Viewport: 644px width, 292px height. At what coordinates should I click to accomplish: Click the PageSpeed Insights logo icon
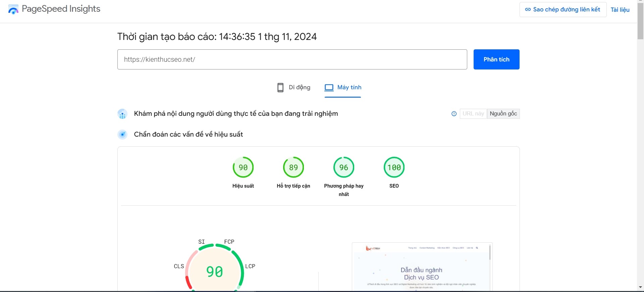coord(13,9)
